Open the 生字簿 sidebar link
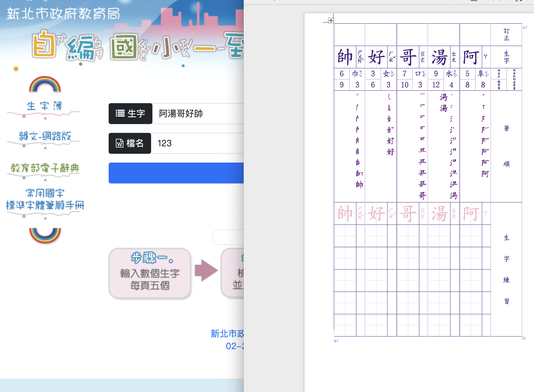The width and height of the screenshot is (534, 392). [44, 106]
